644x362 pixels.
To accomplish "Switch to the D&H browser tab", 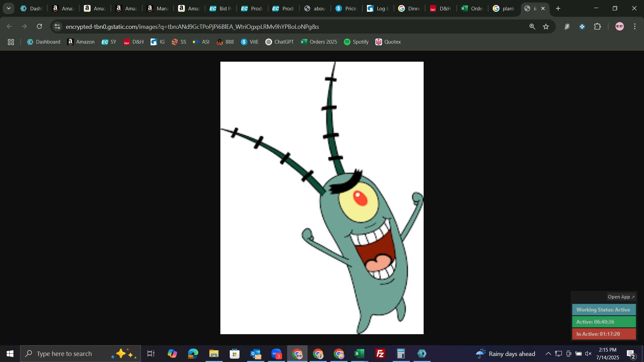I will (441, 8).
